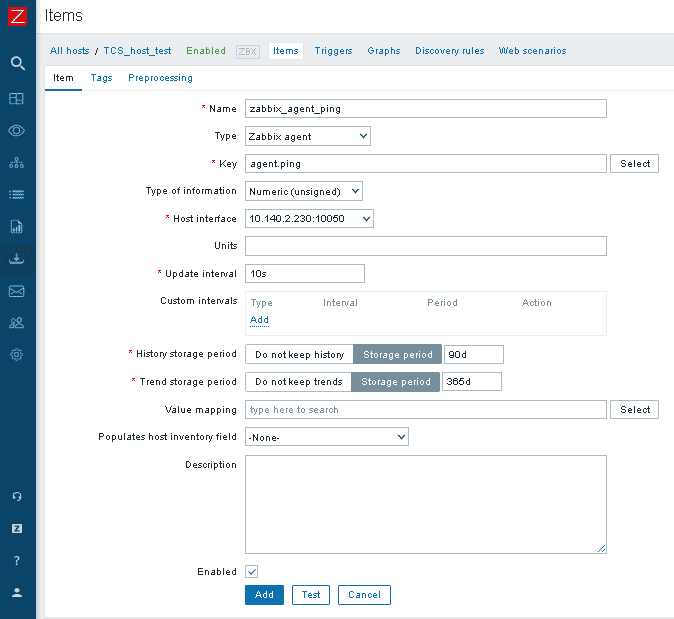Switch to the Tags tab
The image size is (674, 619).
[101, 78]
